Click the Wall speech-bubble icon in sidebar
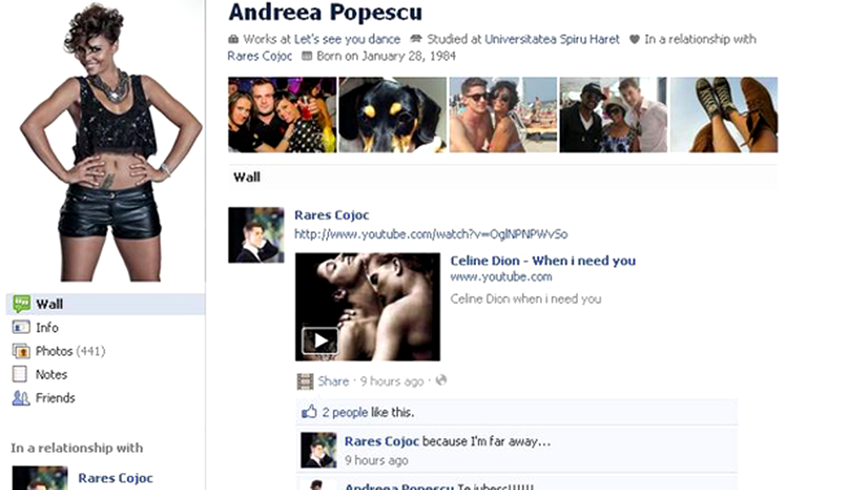Screen dimensions: 868x490 (x=21, y=303)
